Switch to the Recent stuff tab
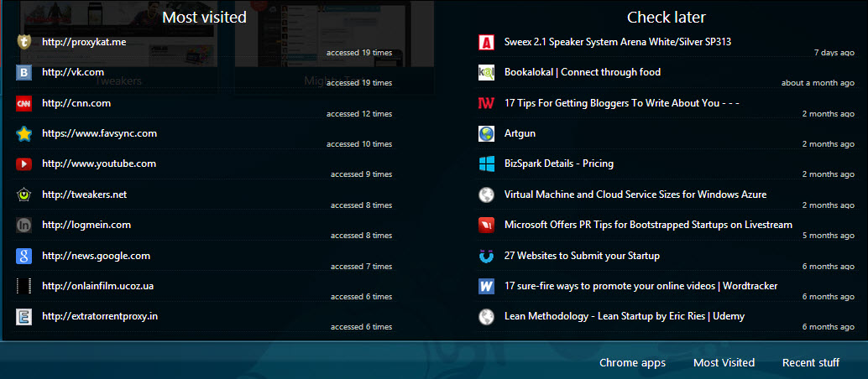Screen dimensions: 868x379 click(810, 363)
